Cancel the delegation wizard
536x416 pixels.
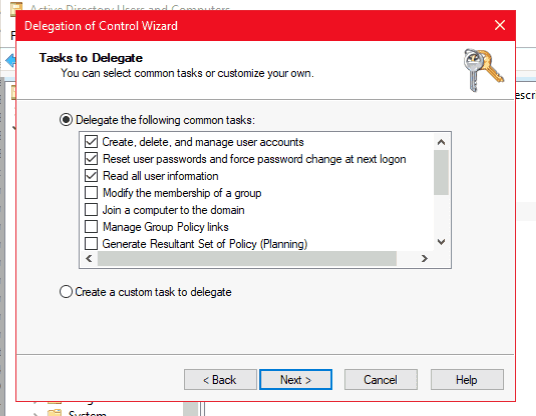click(381, 379)
